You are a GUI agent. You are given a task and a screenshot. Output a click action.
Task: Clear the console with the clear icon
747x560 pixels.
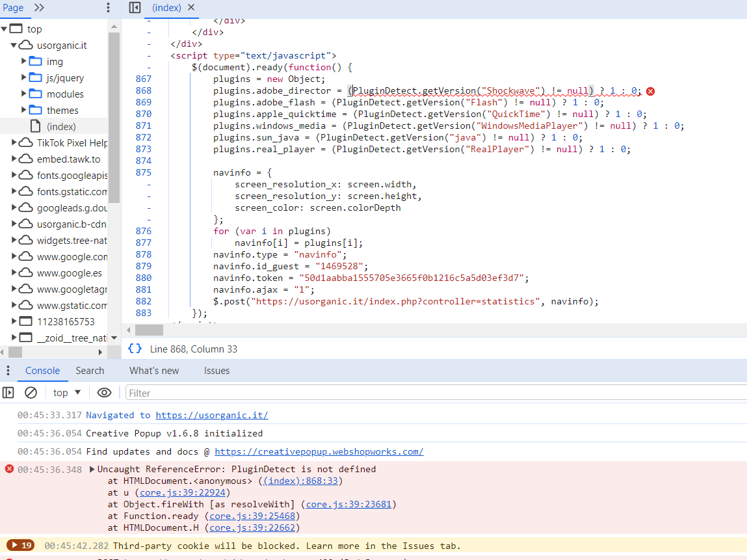(x=31, y=393)
